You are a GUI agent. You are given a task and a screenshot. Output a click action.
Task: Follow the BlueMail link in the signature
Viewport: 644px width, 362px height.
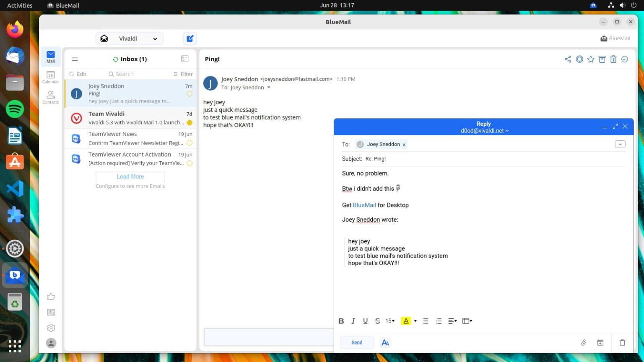click(364, 205)
